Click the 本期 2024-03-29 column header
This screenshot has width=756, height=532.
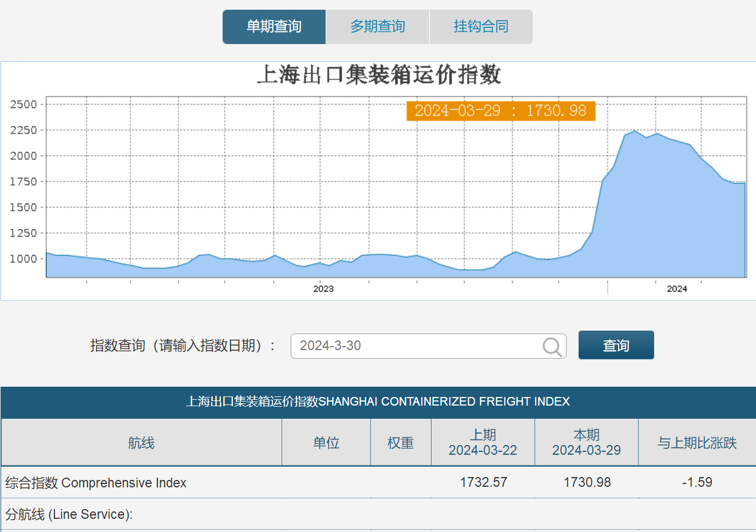587,442
